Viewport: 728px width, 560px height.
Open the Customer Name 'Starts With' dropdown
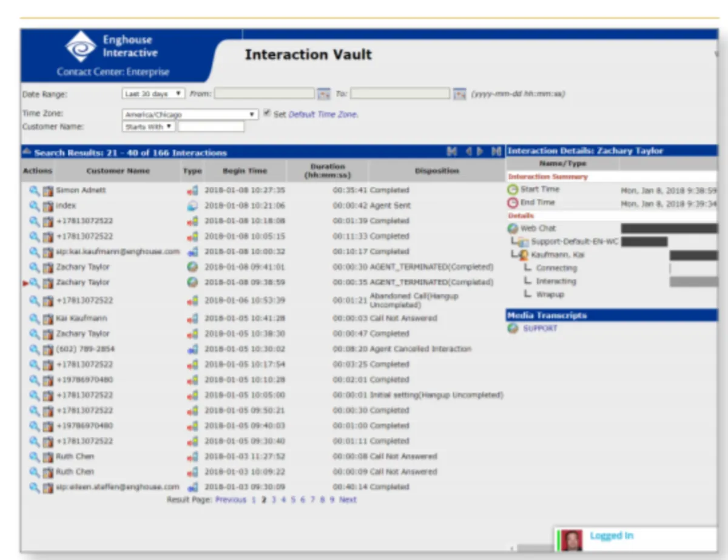[149, 127]
